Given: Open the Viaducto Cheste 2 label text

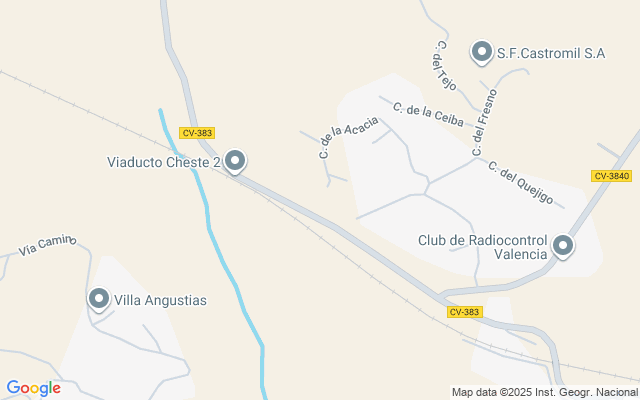Looking at the screenshot, I should click(x=164, y=162).
